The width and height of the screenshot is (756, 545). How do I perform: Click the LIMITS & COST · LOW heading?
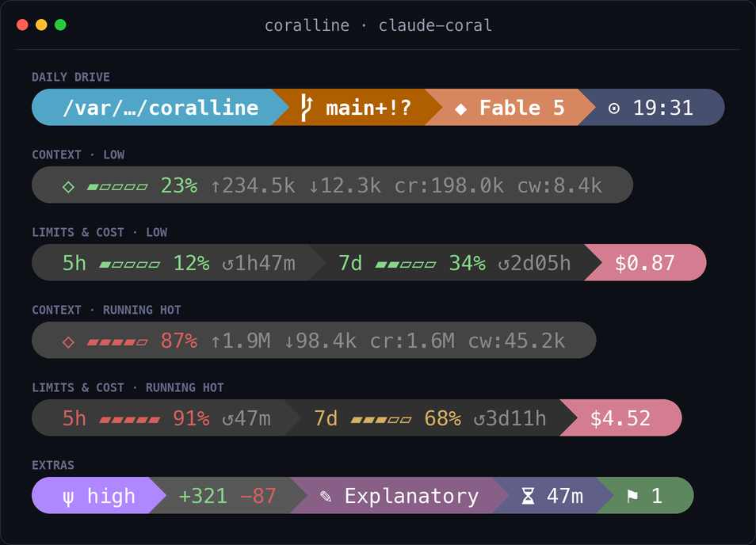(99, 232)
